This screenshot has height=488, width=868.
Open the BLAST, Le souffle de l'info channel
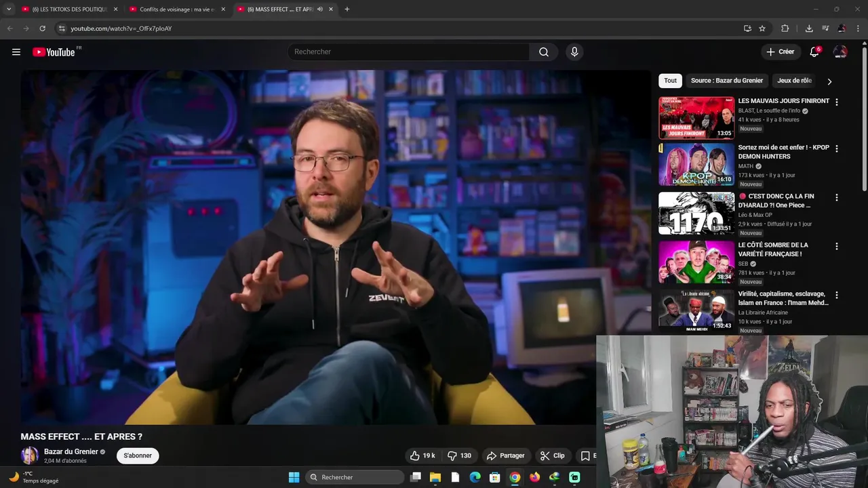769,110
